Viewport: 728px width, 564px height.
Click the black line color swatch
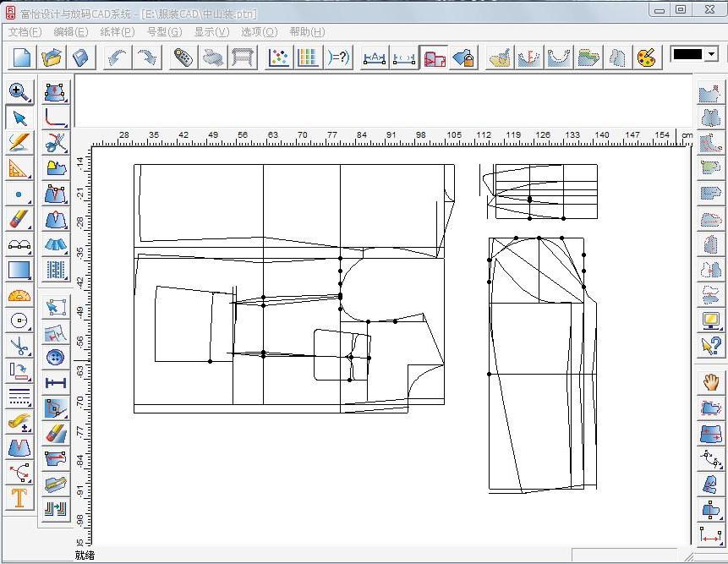(687, 54)
